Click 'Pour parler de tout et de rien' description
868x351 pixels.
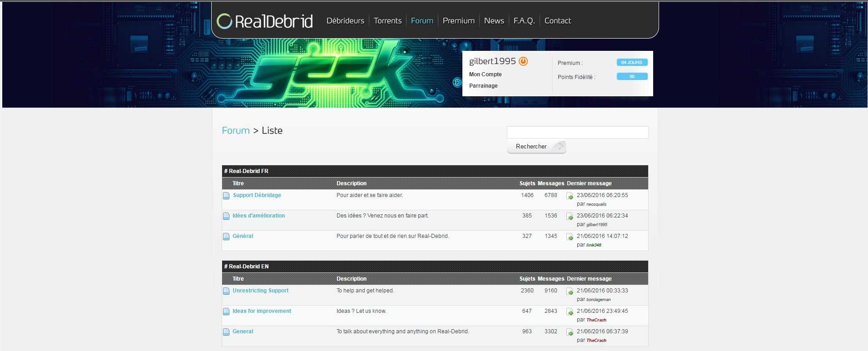click(x=393, y=236)
